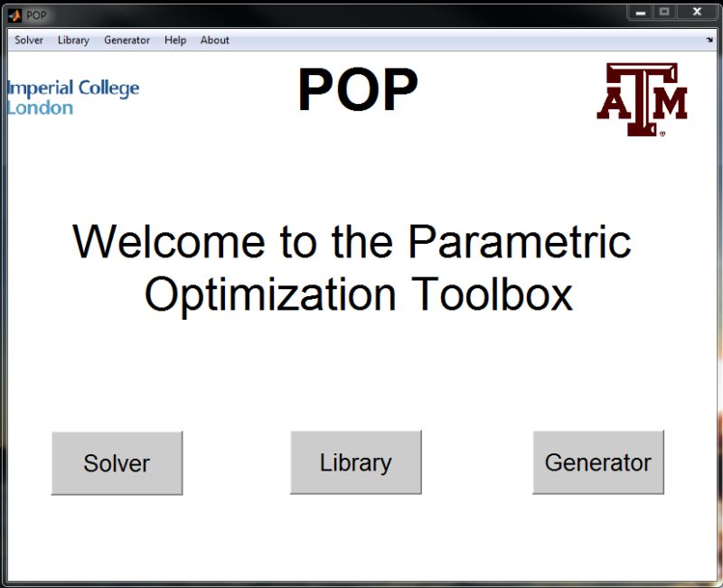Open the Library via its button
The image size is (723, 588).
coord(355,462)
